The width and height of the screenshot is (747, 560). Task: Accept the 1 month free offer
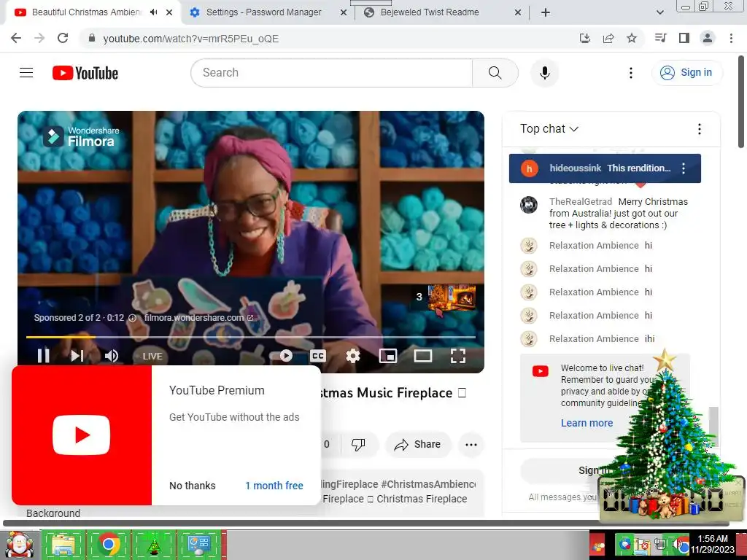(x=274, y=486)
